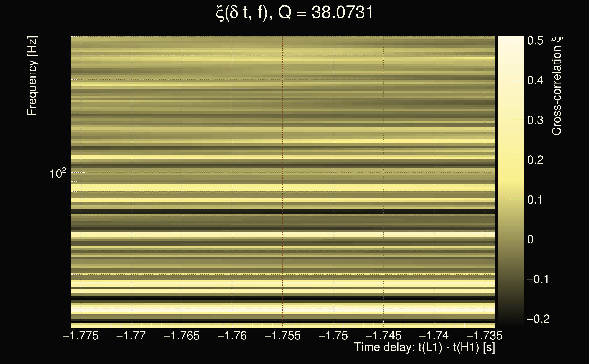The width and height of the screenshot is (589, 364).
Task: Click the 0.1 tick label on the colorbar
Action: 535,200
